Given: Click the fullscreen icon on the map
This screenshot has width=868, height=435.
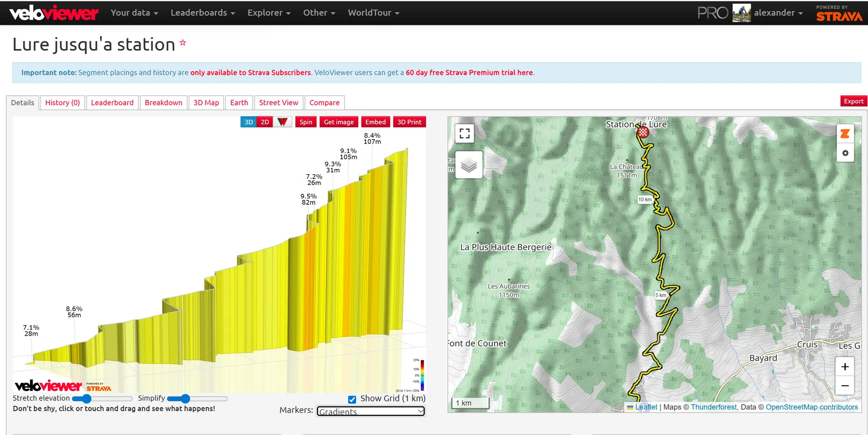Looking at the screenshot, I should click(465, 134).
